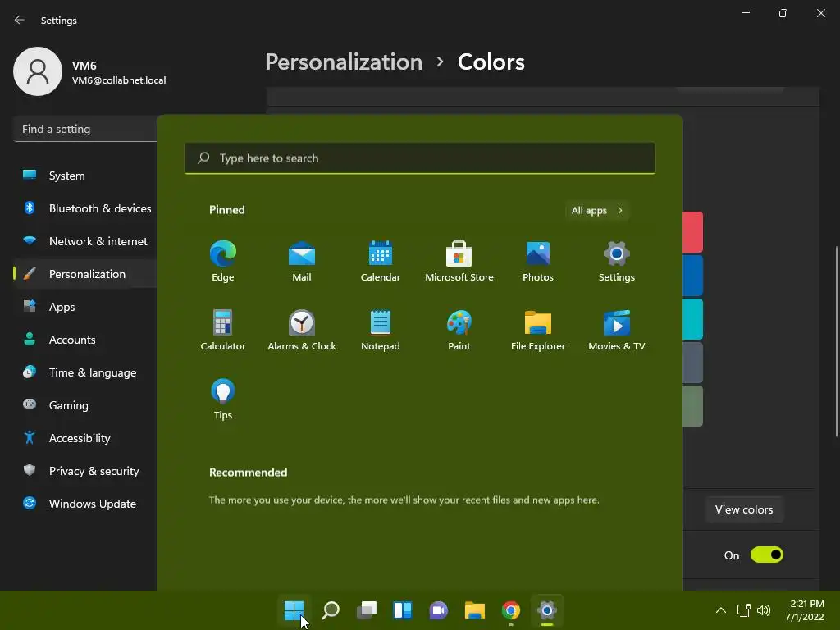Launch Movies & TV app
This screenshot has width=840, height=630.
tap(617, 331)
